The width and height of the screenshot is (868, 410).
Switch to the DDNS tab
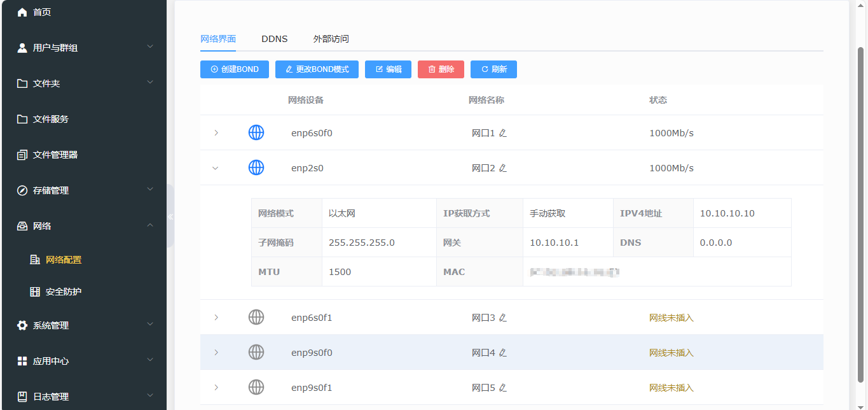point(274,38)
